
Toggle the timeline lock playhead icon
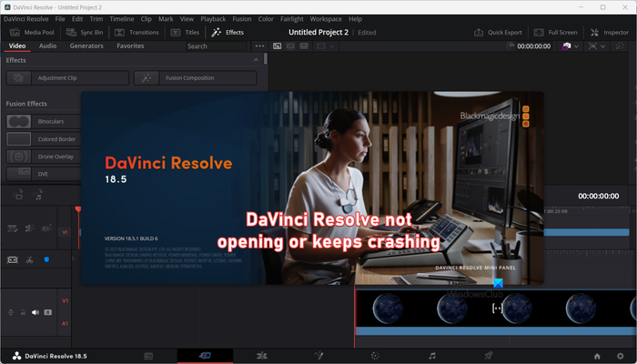13,228
